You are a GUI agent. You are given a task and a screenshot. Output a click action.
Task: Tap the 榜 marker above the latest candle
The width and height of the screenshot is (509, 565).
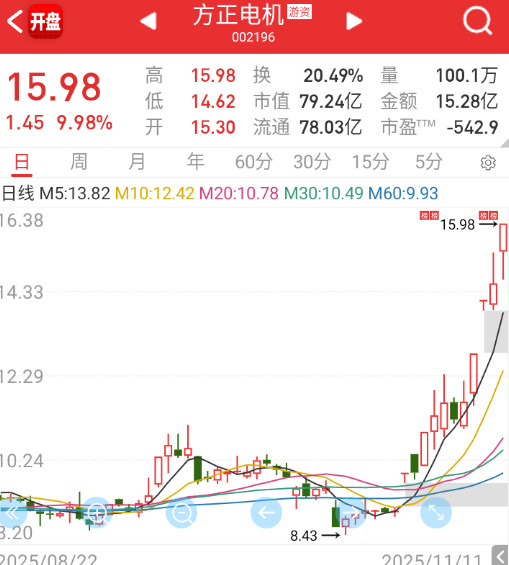tap(488, 215)
